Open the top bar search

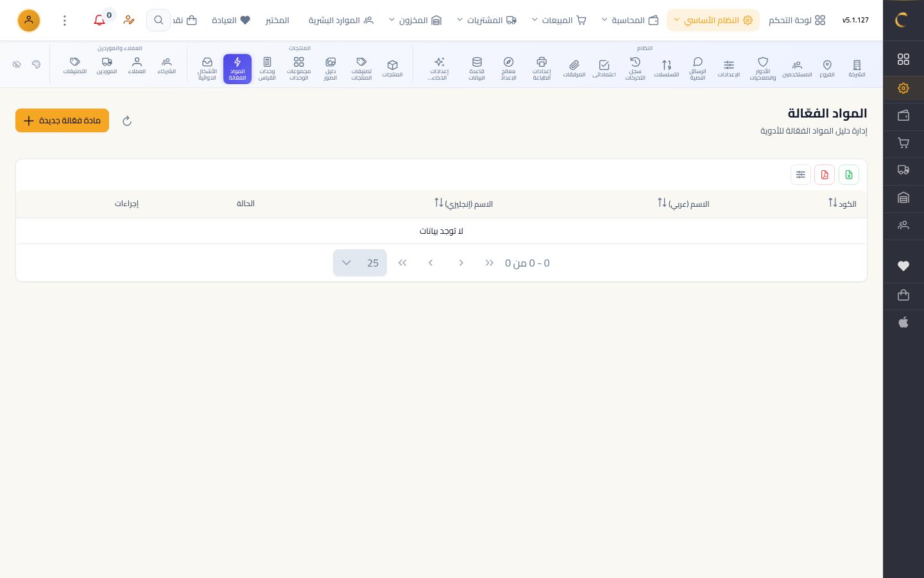pyautogui.click(x=158, y=21)
